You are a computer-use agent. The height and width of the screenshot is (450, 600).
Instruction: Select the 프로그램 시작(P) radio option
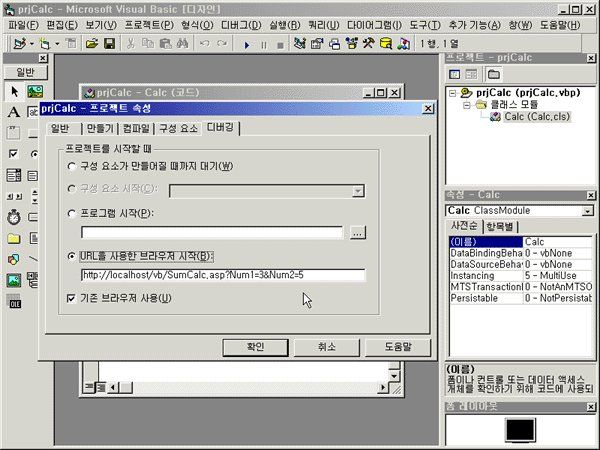tap(72, 214)
